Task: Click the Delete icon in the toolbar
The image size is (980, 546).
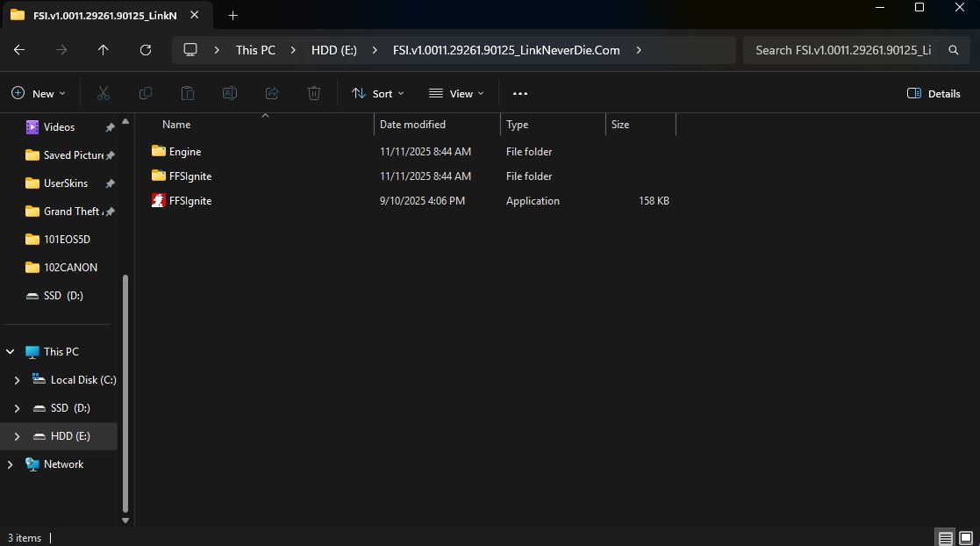Action: coord(313,93)
